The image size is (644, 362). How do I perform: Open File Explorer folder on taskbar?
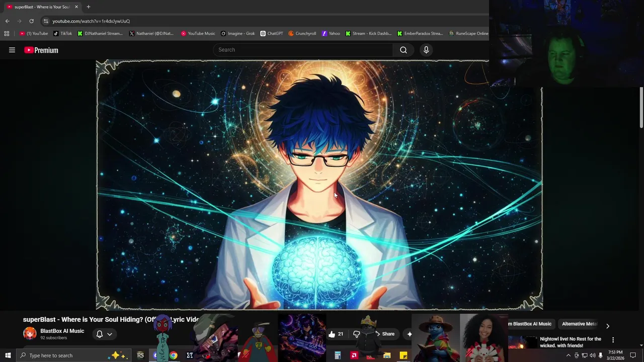[x=386, y=355]
